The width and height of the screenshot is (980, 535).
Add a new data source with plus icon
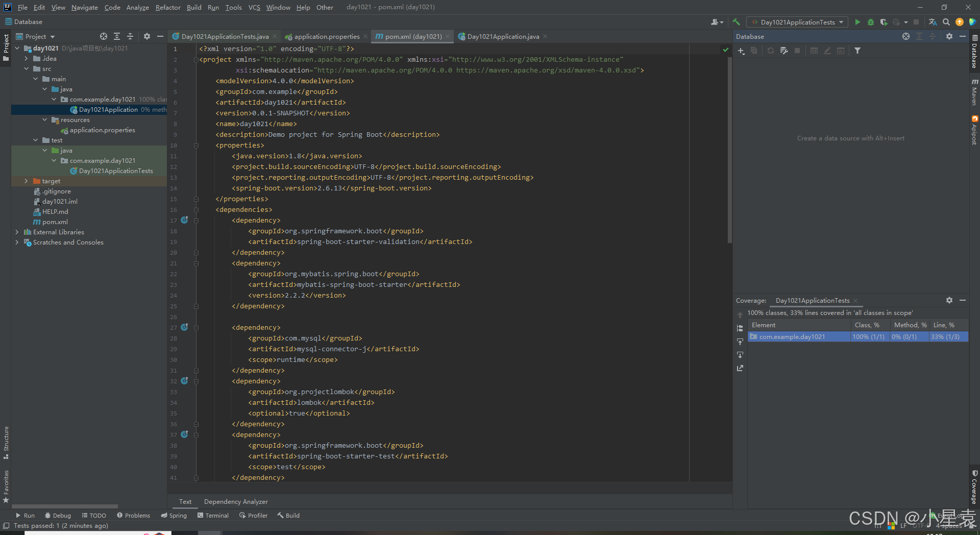click(x=741, y=51)
